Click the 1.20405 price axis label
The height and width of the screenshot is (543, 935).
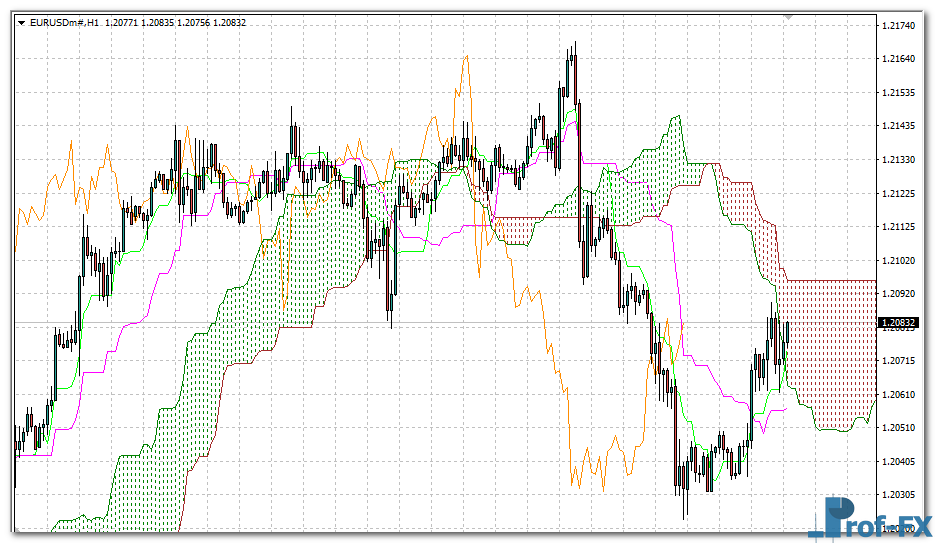[901, 461]
